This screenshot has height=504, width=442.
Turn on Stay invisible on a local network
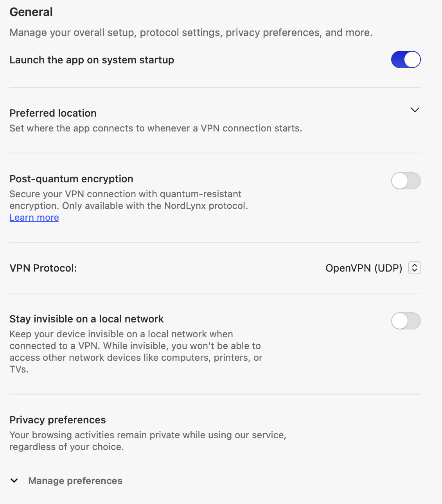pos(406,321)
